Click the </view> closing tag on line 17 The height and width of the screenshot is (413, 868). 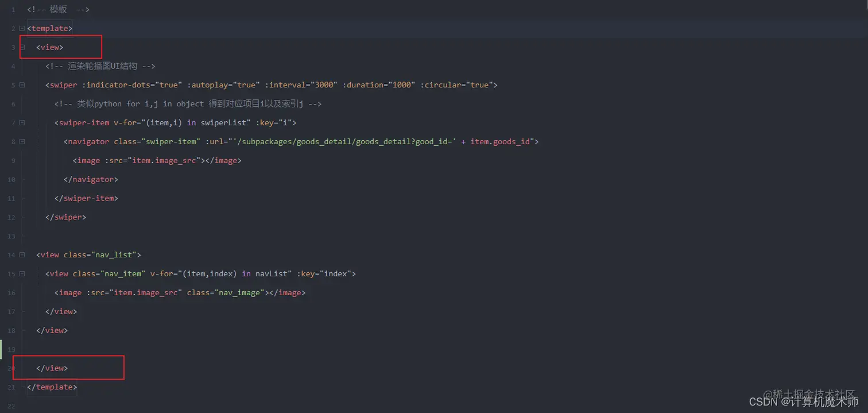tap(61, 311)
